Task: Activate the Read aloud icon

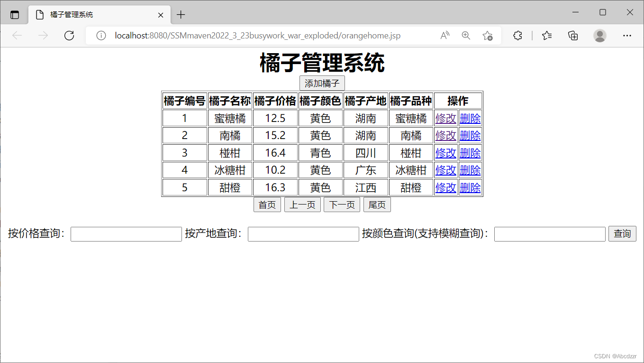Action: tap(444, 36)
